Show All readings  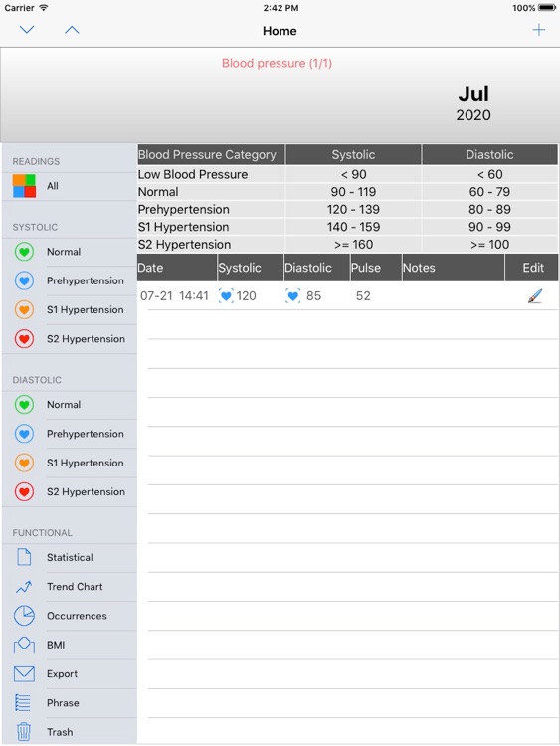click(70, 186)
